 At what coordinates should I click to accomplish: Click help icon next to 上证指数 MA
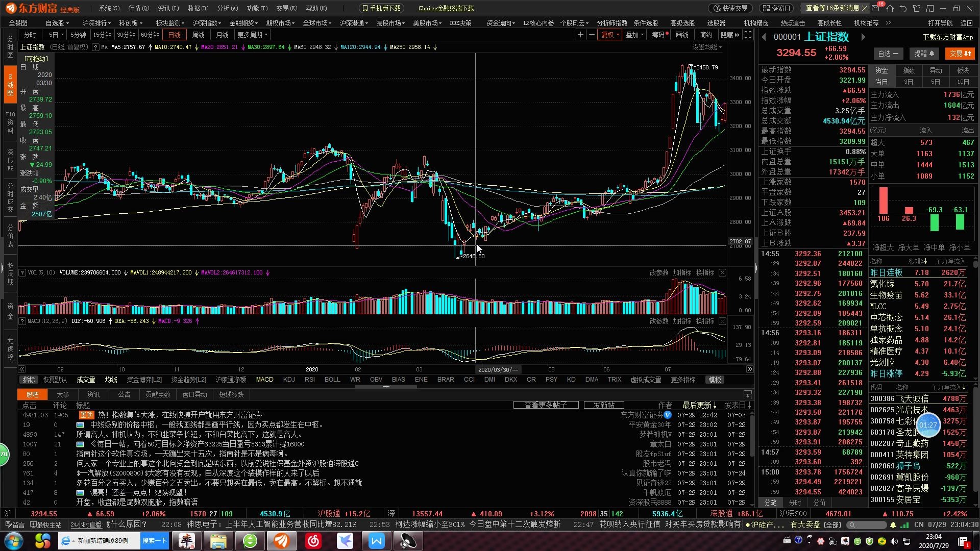point(95,47)
